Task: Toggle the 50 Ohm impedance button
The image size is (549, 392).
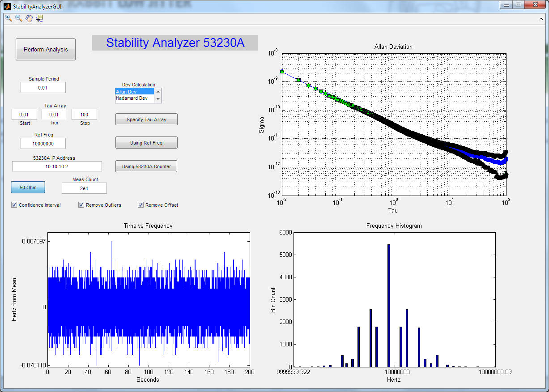Action: point(28,187)
